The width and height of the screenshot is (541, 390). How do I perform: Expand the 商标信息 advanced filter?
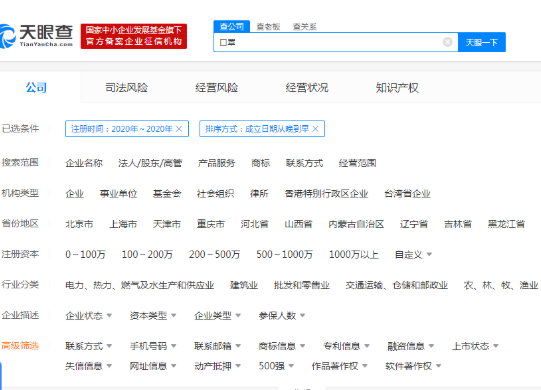pyautogui.click(x=282, y=346)
